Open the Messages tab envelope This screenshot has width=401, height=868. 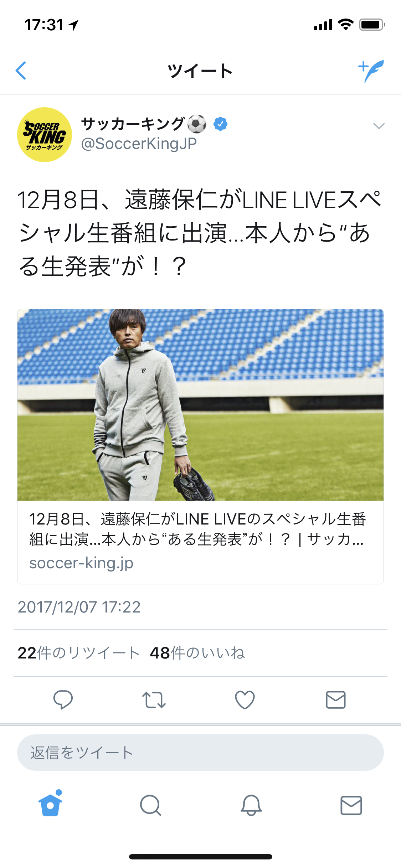pos(351,805)
